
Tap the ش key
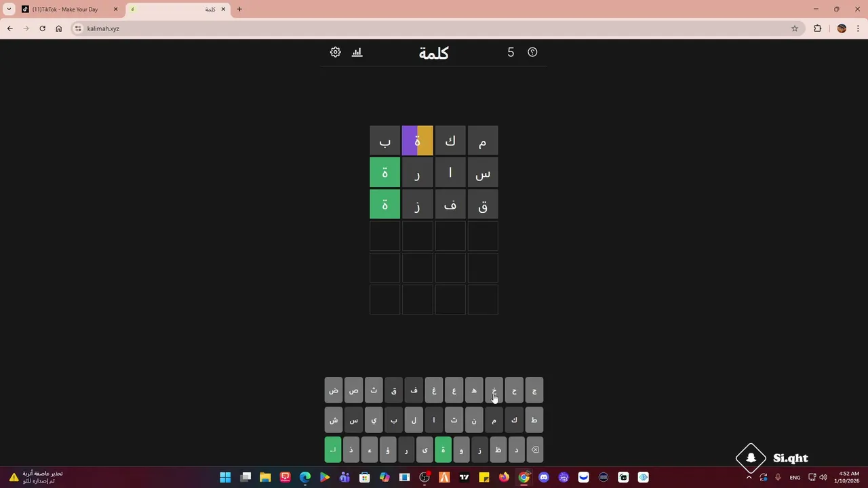334,420
